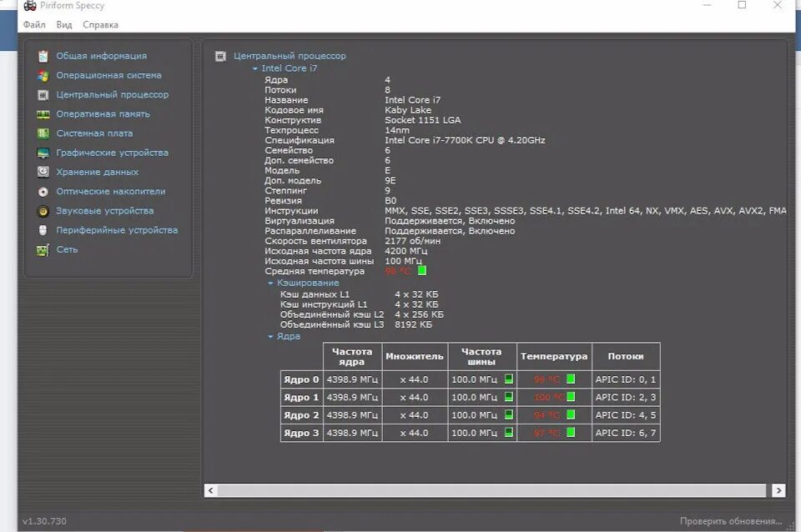This screenshot has width=801, height=532.
Task: Click the Оперативная память RAM icon
Action: [x=43, y=114]
